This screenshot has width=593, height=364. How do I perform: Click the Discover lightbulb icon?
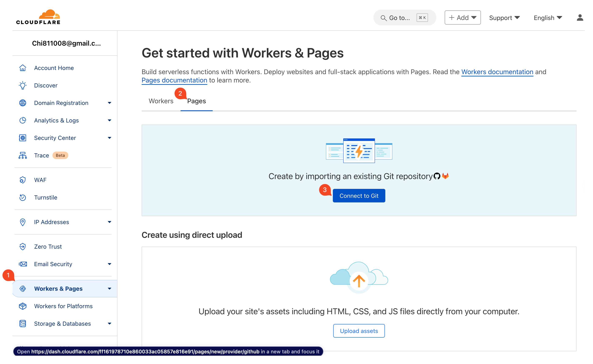pos(23,85)
